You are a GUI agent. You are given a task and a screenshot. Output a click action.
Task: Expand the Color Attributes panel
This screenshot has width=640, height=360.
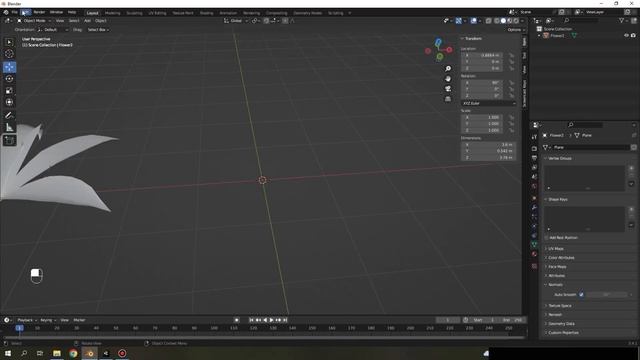coord(560,258)
